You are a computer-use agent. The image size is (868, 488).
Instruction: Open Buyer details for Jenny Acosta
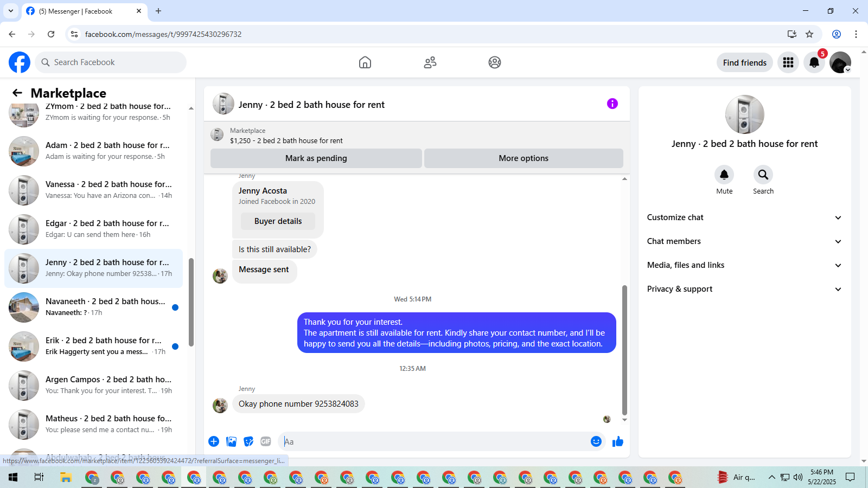pos(278,221)
